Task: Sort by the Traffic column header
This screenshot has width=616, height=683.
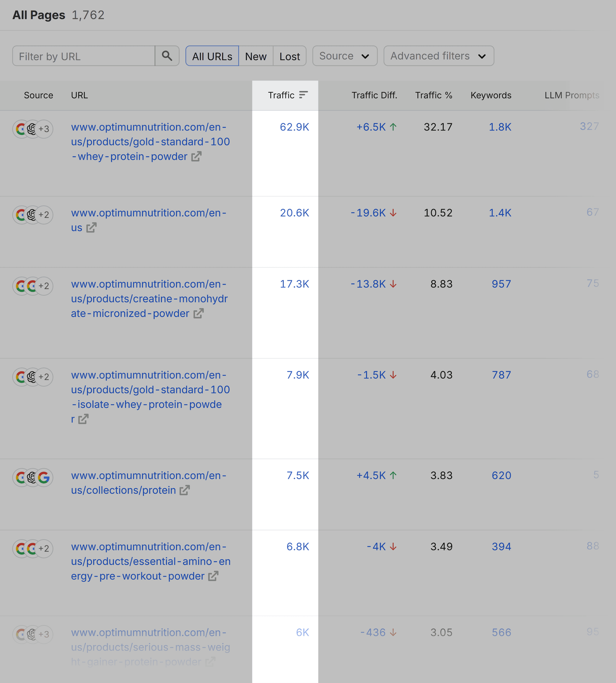Action: coord(281,95)
